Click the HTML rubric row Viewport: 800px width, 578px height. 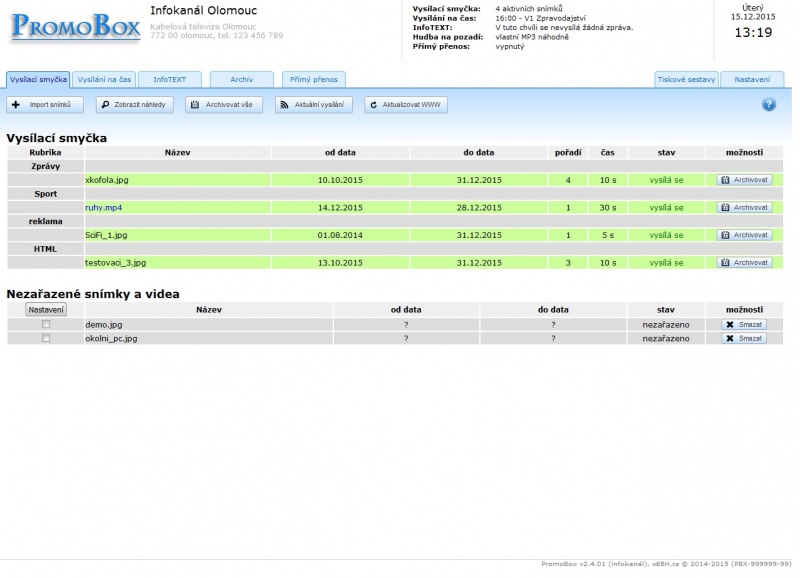395,248
